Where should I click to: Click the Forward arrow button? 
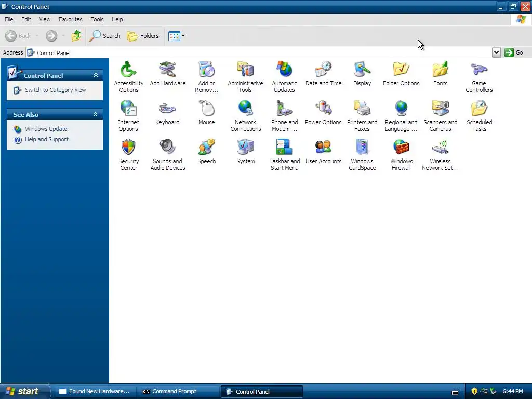point(51,36)
